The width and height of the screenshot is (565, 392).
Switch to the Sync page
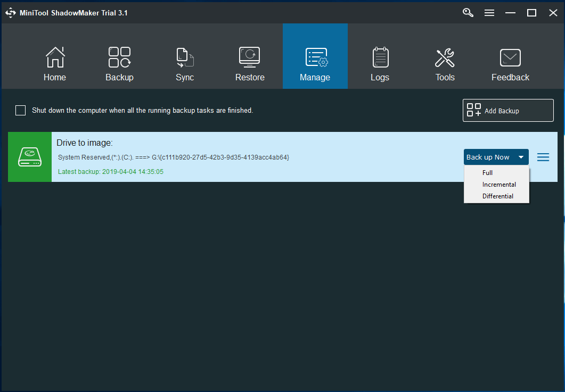[x=185, y=64]
